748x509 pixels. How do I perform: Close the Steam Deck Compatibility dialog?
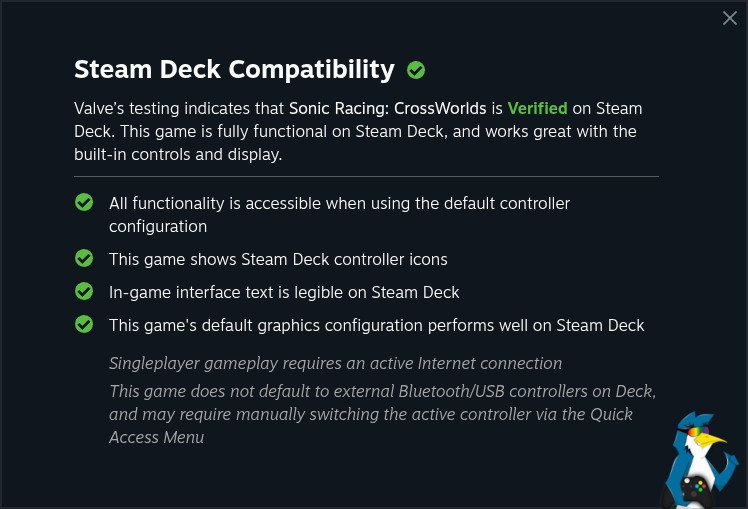(730, 18)
